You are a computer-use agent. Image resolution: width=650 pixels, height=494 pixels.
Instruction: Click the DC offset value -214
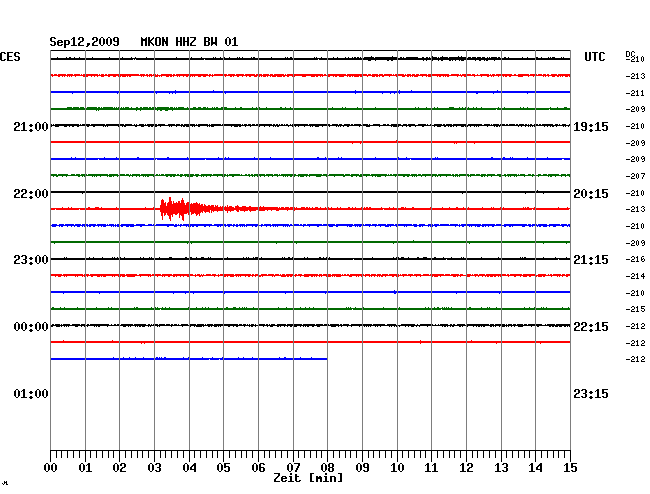(635, 276)
